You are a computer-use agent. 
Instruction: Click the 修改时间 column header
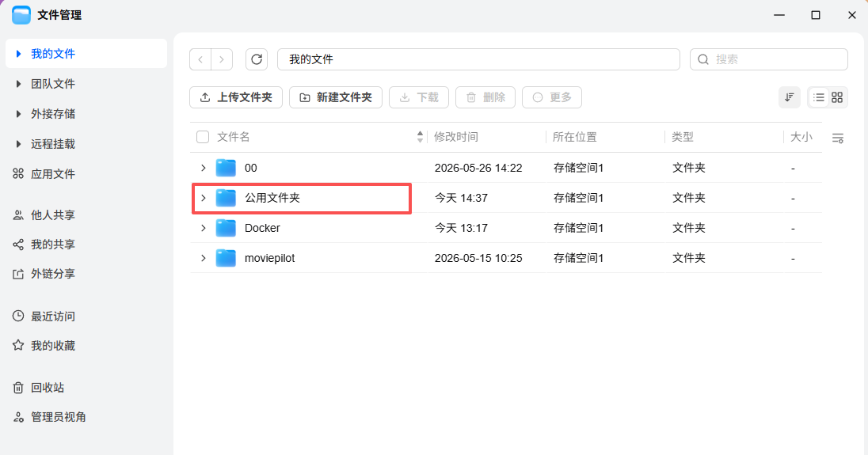456,137
